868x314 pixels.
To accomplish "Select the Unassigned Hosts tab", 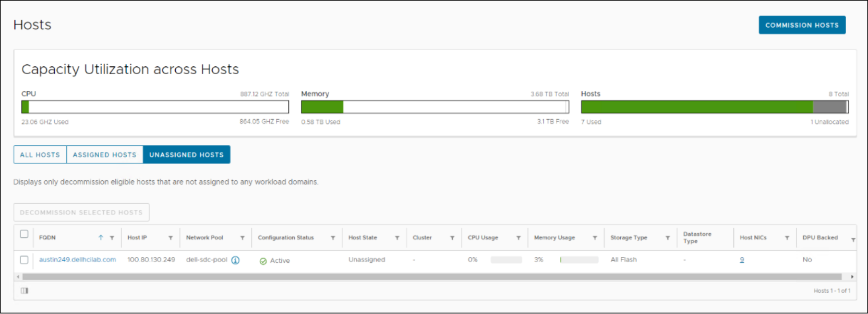I will (187, 155).
